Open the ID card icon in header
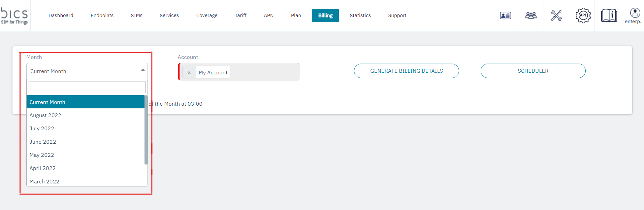The height and width of the screenshot is (210, 644). 505,15
